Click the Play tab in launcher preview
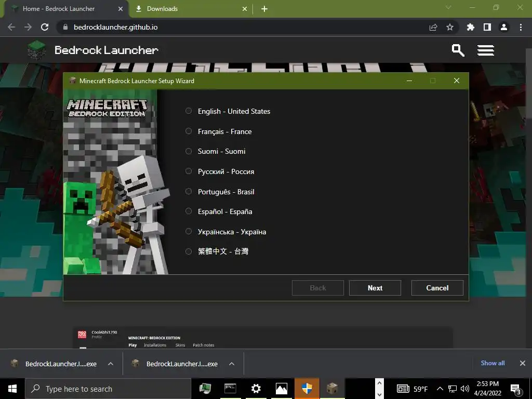The width and height of the screenshot is (532, 399). [132, 345]
